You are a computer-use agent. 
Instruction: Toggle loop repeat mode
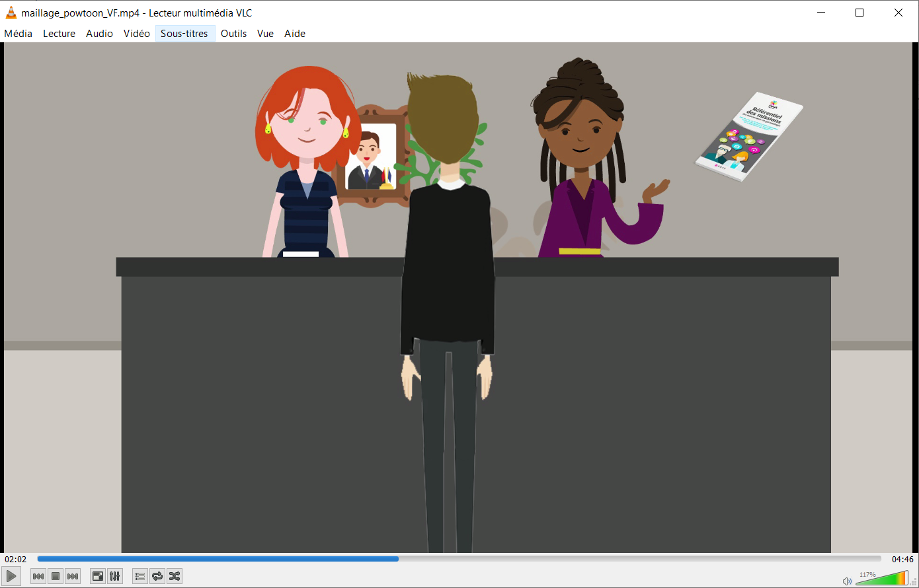click(x=157, y=576)
